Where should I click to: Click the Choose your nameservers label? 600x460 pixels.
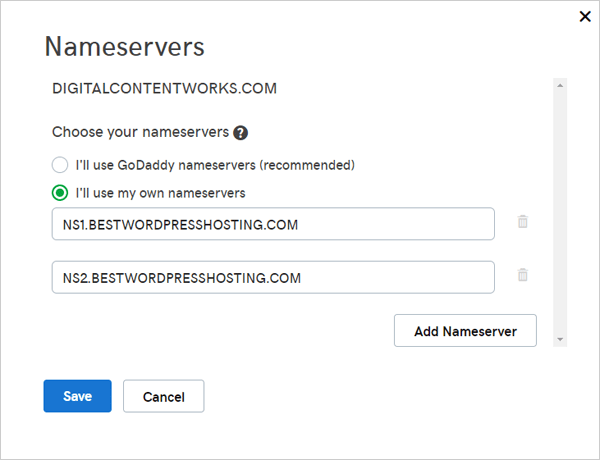(x=140, y=132)
